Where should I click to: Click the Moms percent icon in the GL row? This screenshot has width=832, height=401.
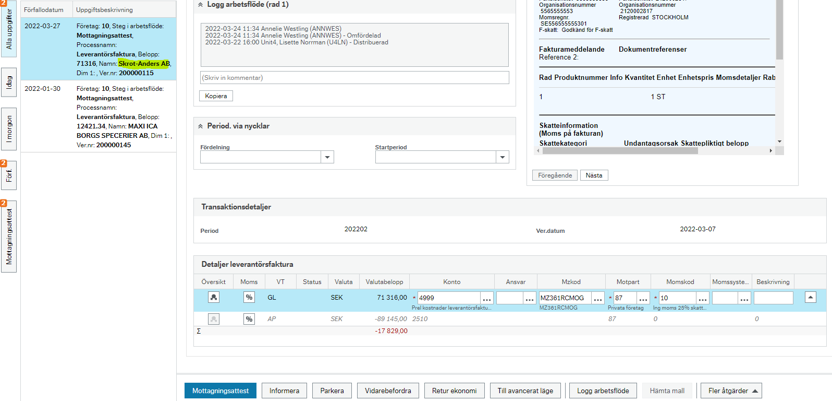click(248, 298)
